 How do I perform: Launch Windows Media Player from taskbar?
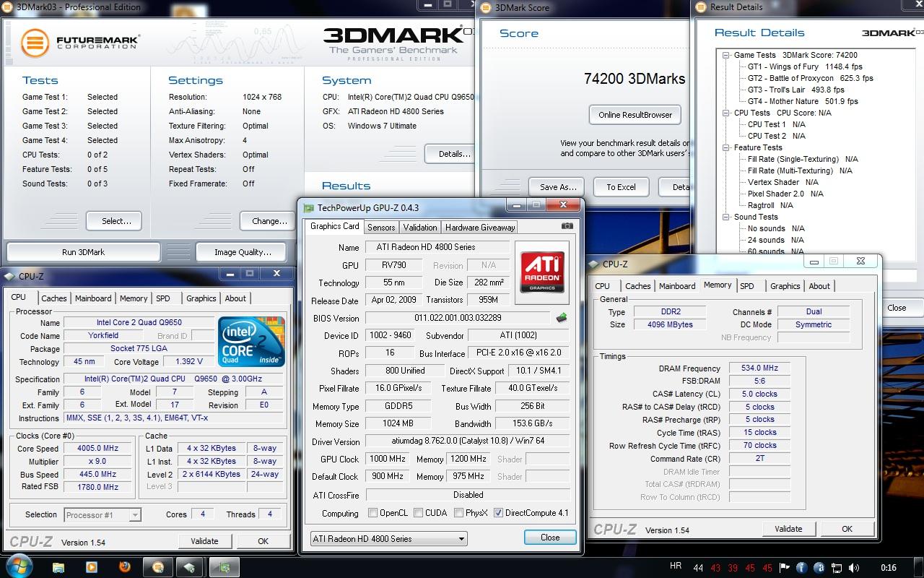click(92, 567)
